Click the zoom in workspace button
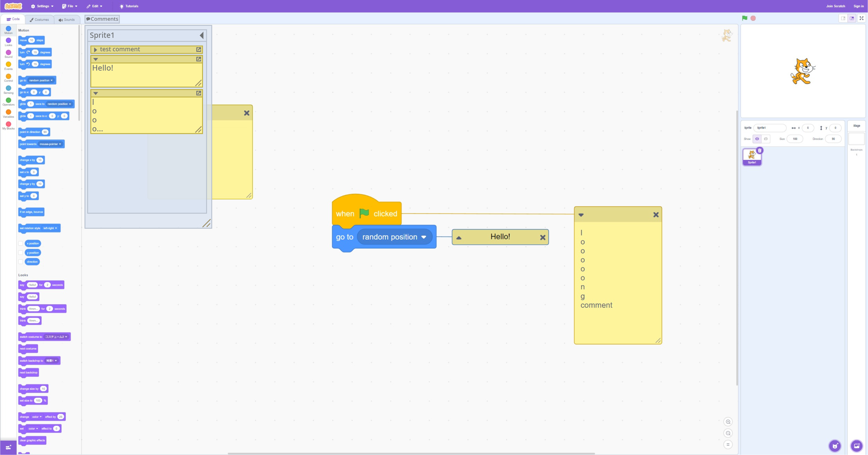868x455 pixels. [x=728, y=422]
